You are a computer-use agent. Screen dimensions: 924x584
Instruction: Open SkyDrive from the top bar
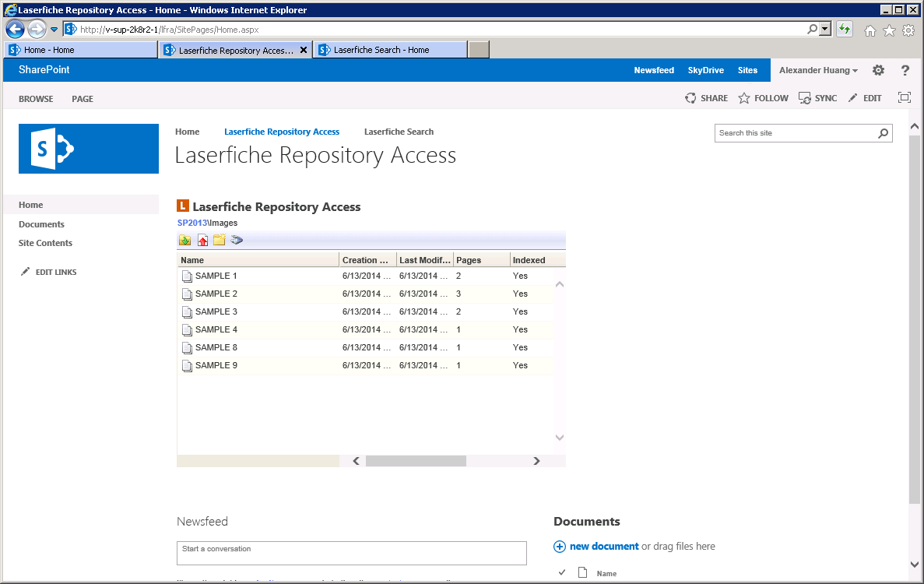pos(706,70)
